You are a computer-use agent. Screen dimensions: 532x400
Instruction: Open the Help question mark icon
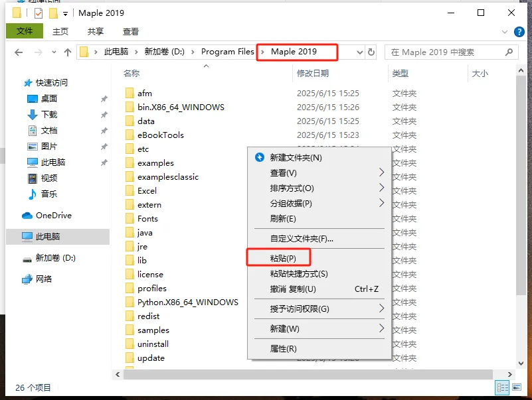(x=519, y=32)
